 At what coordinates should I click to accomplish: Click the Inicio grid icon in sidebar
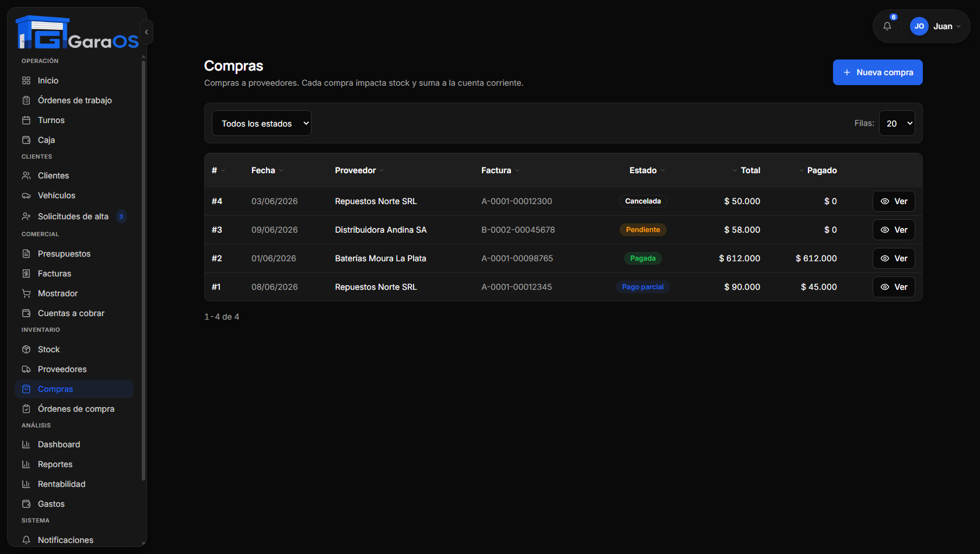26,80
